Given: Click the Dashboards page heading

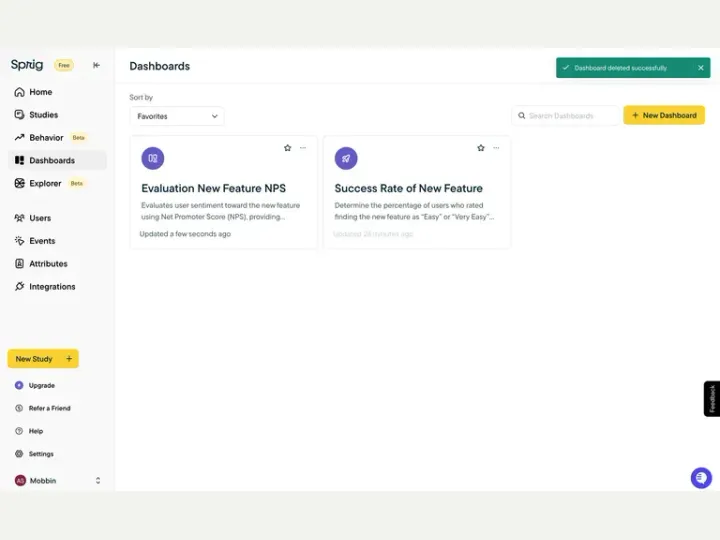Looking at the screenshot, I should (x=160, y=66).
